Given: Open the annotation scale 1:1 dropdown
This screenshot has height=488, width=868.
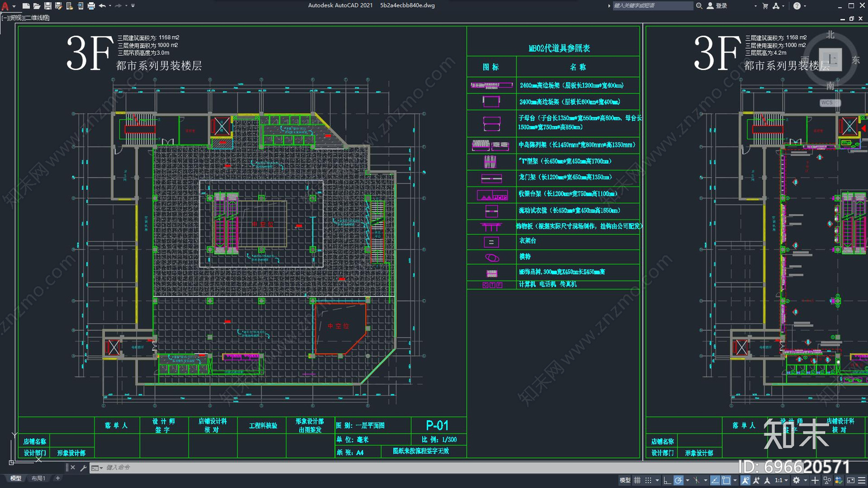Looking at the screenshot, I should pyautogui.click(x=781, y=480).
